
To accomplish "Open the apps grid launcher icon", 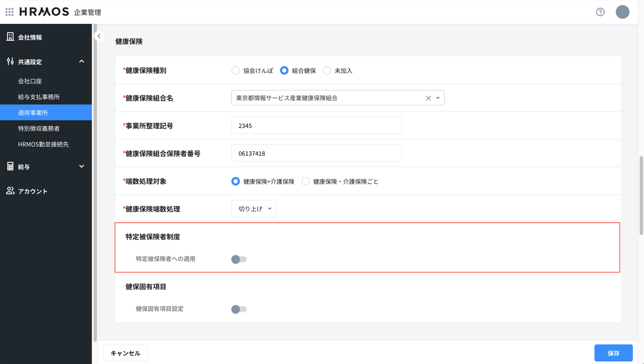I will (x=10, y=12).
